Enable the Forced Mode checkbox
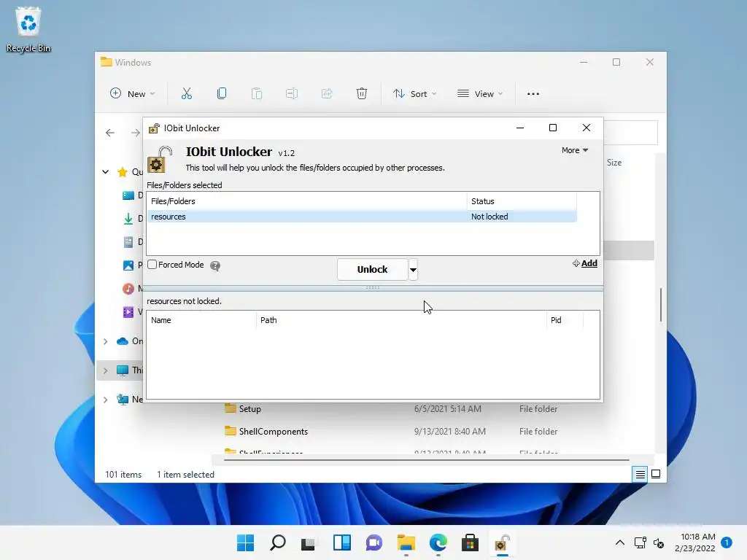The width and height of the screenshot is (747, 560). point(152,264)
